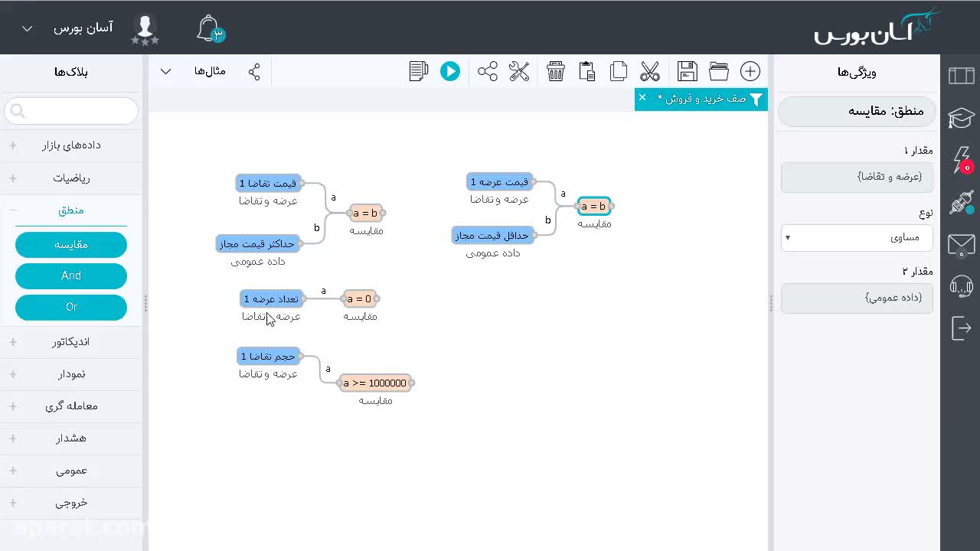Open the envelope messages icon in sidebar
Viewport: 980px width, 551px height.
coord(961,245)
